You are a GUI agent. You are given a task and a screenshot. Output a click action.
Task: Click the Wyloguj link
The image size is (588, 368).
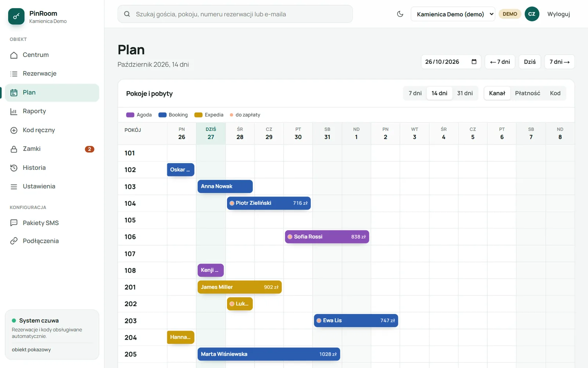(558, 14)
